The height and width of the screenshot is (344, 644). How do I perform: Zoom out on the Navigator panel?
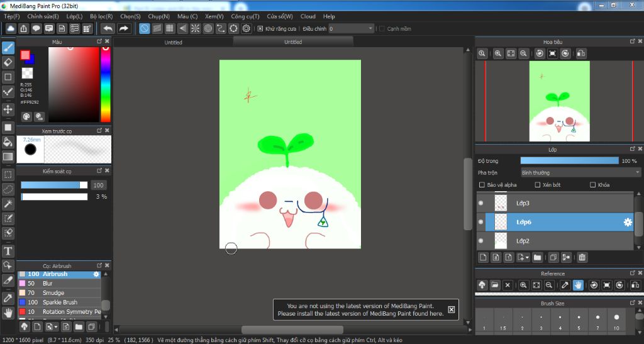[x=523, y=53]
